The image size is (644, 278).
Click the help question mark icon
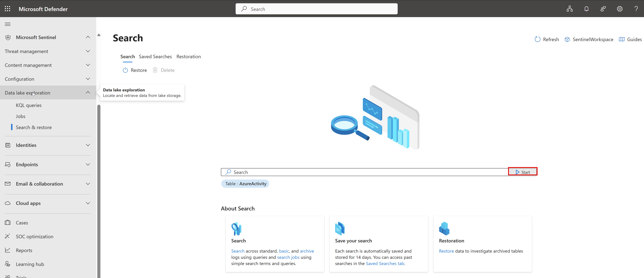click(x=636, y=9)
